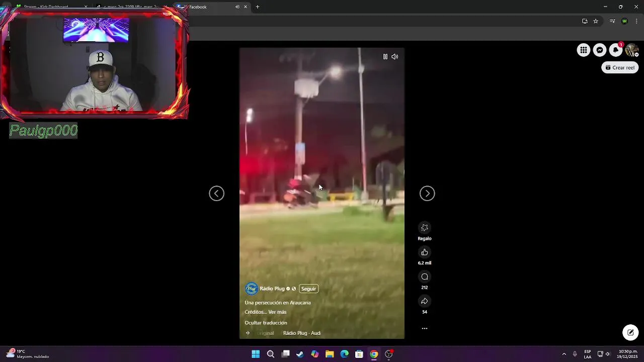Screen dimensions: 644x362
Task: Open the Rádio Plug audio track label
Action: (302, 333)
